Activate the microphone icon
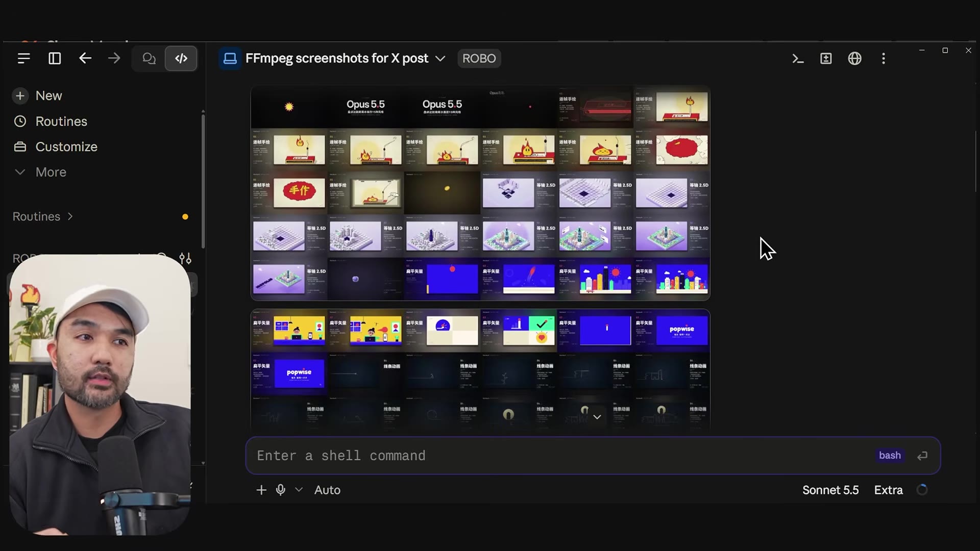 [280, 490]
